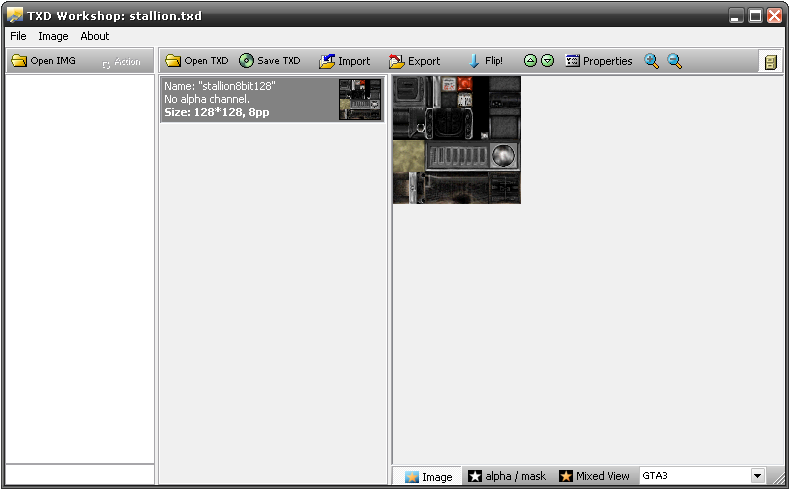
Task: Click the large texture preview image
Action: coord(456,140)
